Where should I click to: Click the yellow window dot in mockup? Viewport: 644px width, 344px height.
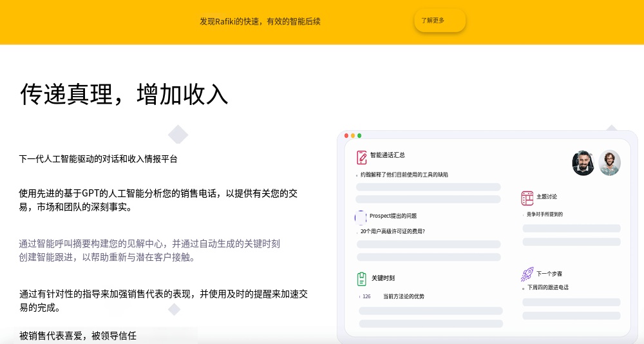[x=353, y=136]
